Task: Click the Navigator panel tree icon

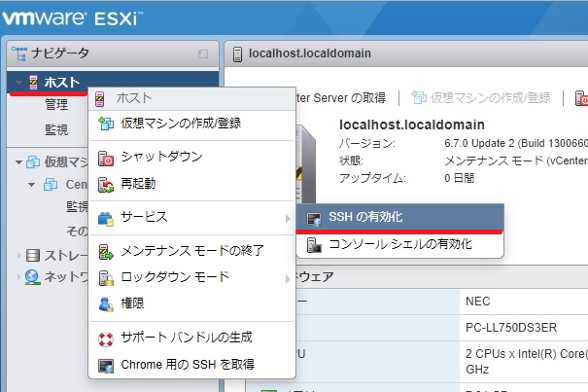Action: [19, 53]
